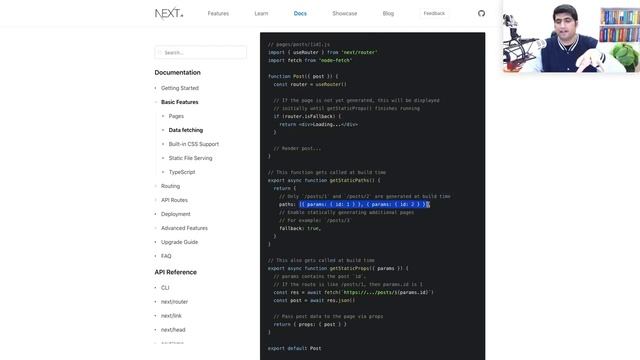Expand the API Routes section
The width and height of the screenshot is (640, 360).
[174, 200]
